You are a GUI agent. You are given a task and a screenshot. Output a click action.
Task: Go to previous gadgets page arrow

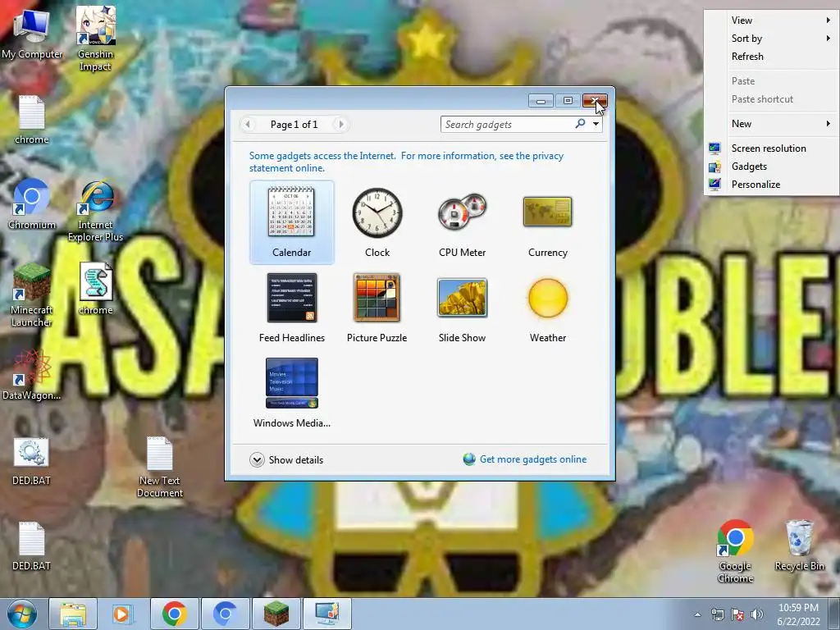point(248,125)
